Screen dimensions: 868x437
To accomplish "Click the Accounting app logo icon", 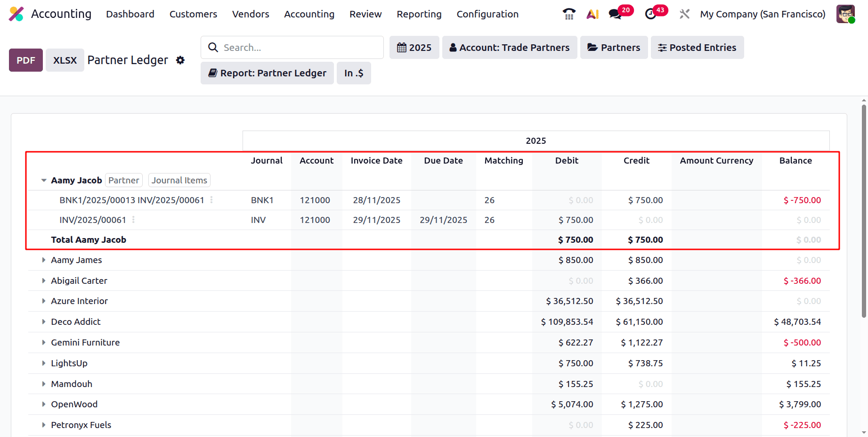I will 16,14.
